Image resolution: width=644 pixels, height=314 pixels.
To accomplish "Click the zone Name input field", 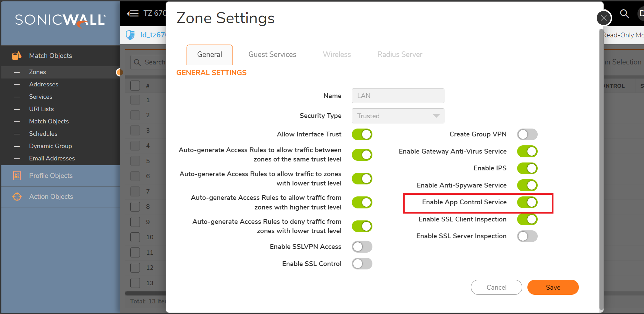I will coord(398,96).
